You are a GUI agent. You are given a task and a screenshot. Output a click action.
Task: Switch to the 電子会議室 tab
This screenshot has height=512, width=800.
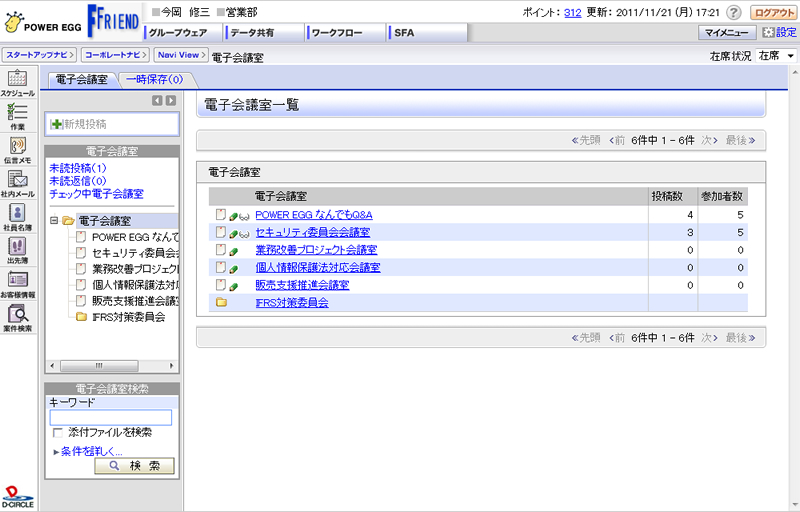click(82, 80)
